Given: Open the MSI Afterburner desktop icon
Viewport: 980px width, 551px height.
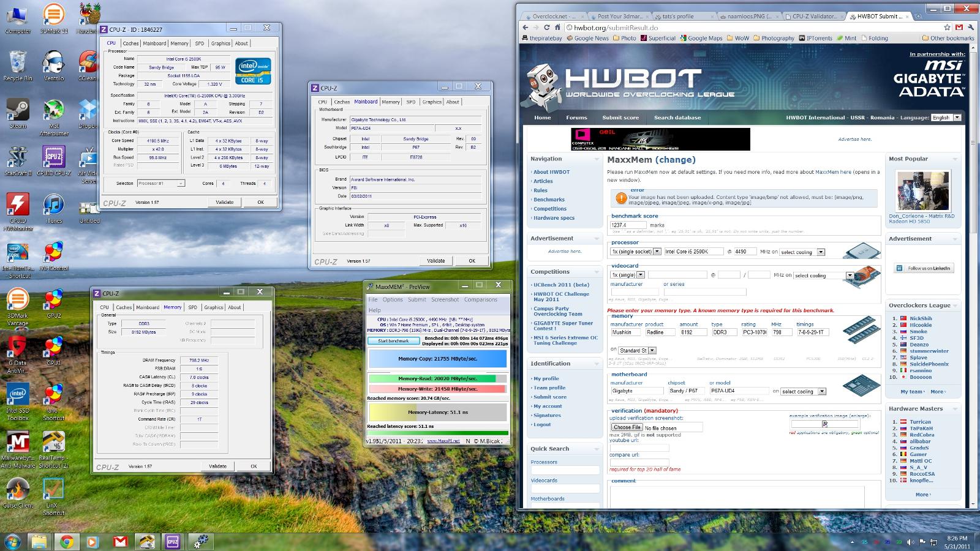Looking at the screenshot, I should [x=54, y=118].
